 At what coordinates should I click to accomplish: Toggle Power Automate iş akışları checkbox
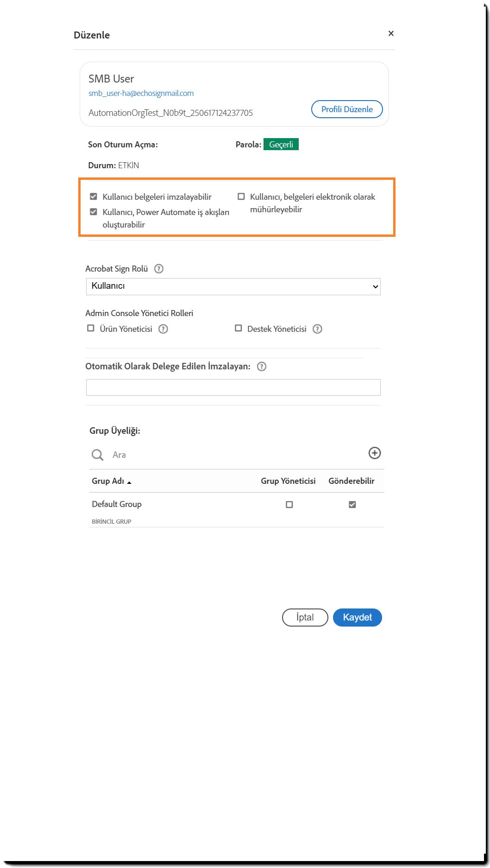(x=94, y=212)
